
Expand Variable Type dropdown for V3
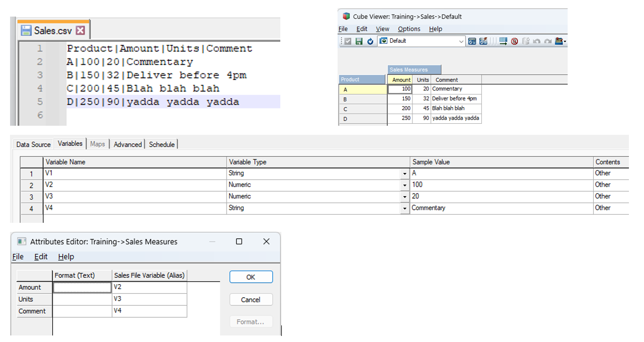click(x=404, y=197)
